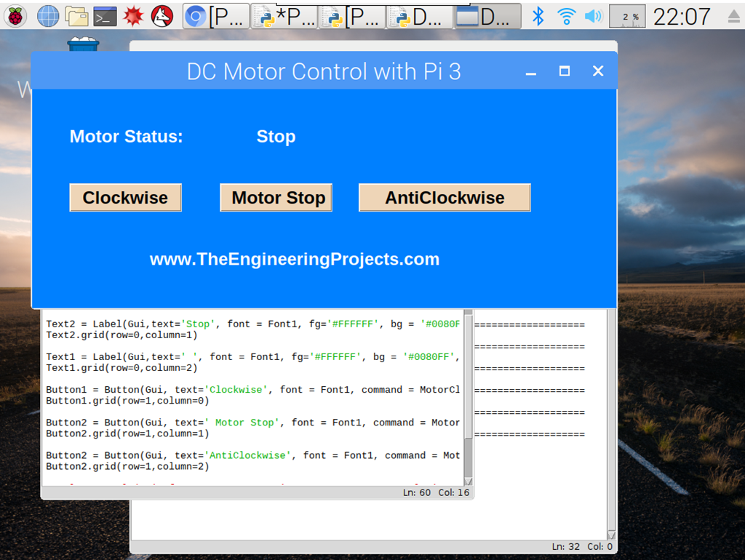Click the CPU usage monitor
This screenshot has width=745, height=560.
626,15
